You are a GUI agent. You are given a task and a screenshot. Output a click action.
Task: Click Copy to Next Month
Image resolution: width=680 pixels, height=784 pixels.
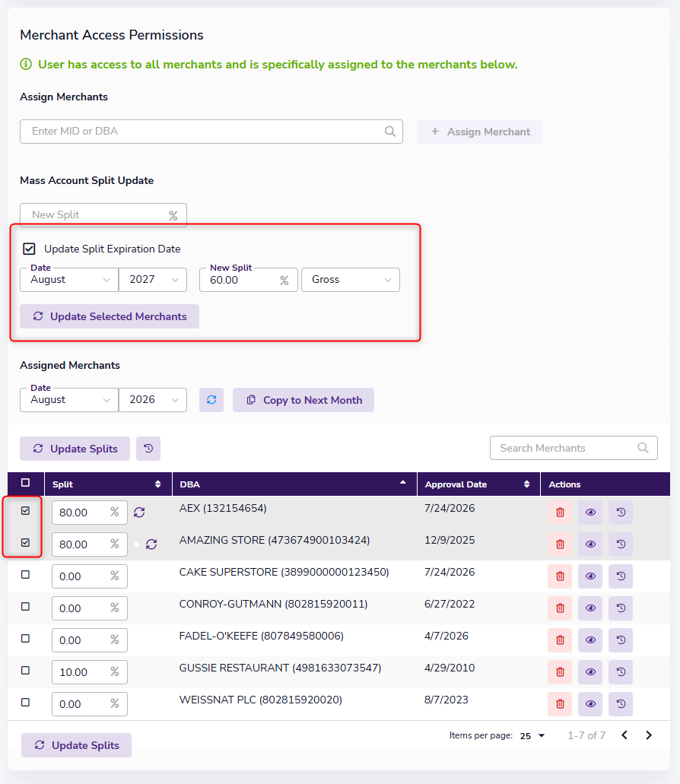coord(303,400)
